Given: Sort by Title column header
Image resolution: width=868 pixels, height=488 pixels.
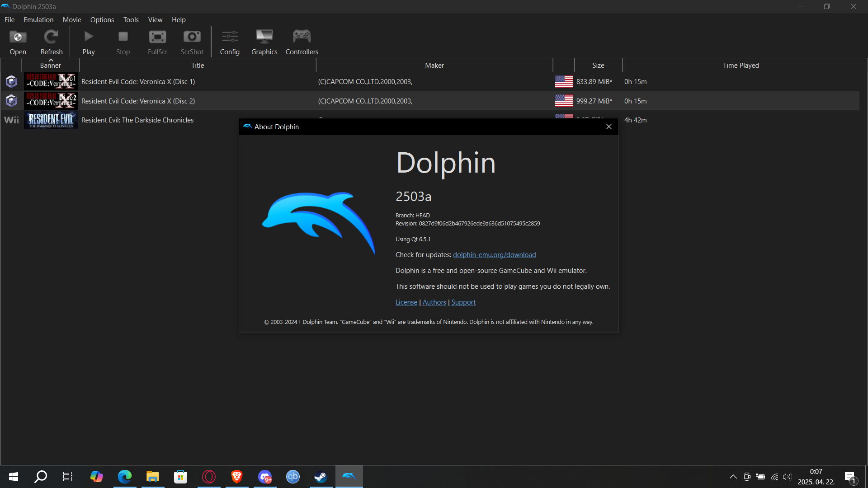Looking at the screenshot, I should [x=198, y=66].
